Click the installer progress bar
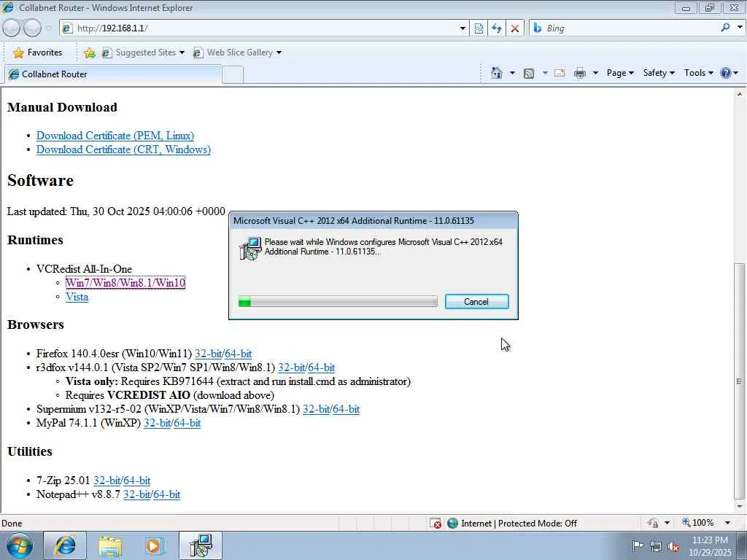This screenshot has height=560, width=747. click(x=338, y=301)
